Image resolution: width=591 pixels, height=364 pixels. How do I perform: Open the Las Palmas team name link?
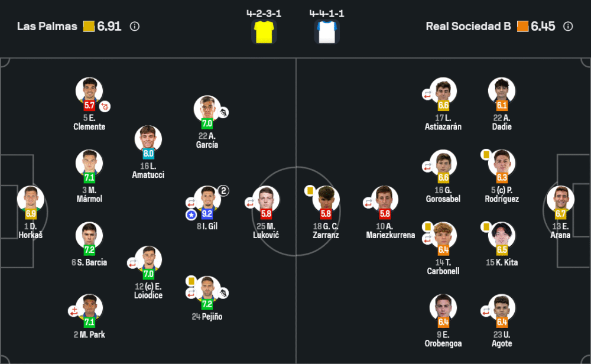point(47,27)
